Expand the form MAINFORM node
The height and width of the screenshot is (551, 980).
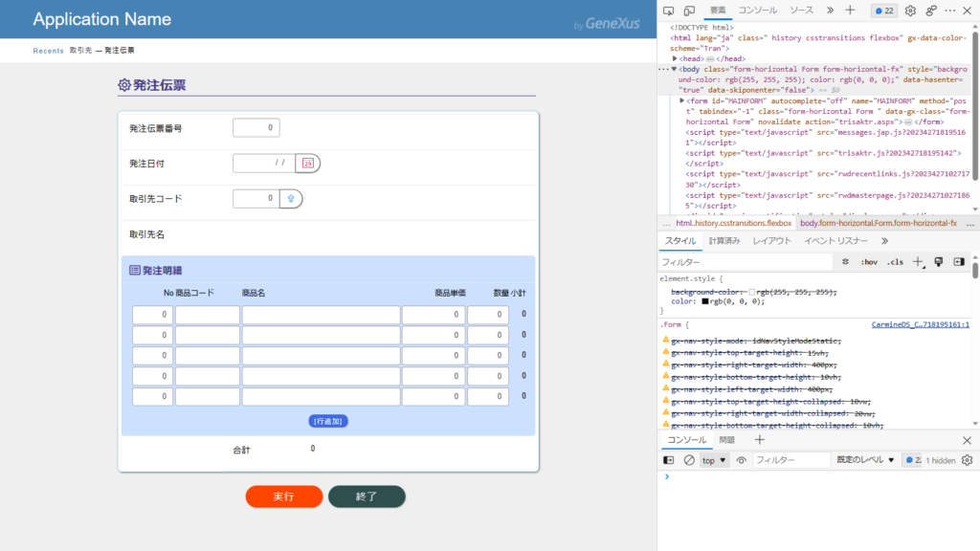pyautogui.click(x=681, y=100)
